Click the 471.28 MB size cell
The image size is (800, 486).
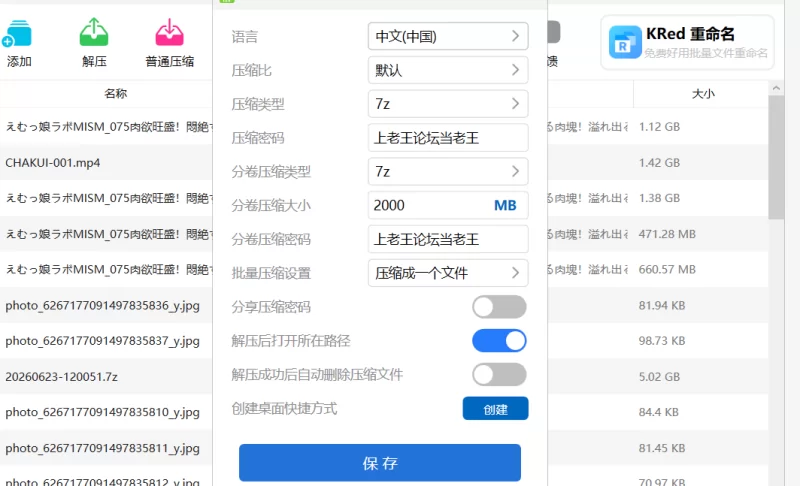click(x=667, y=234)
